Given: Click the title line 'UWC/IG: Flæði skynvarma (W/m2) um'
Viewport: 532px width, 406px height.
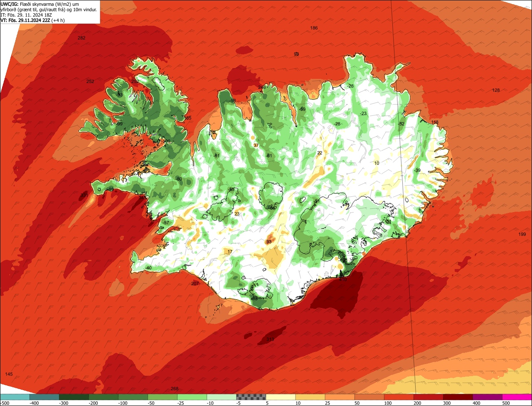Looking at the screenshot, I should click(x=40, y=4).
